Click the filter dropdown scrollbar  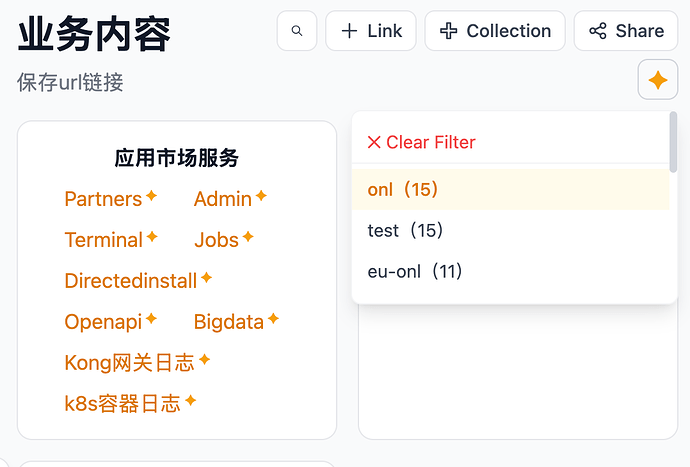(673, 142)
